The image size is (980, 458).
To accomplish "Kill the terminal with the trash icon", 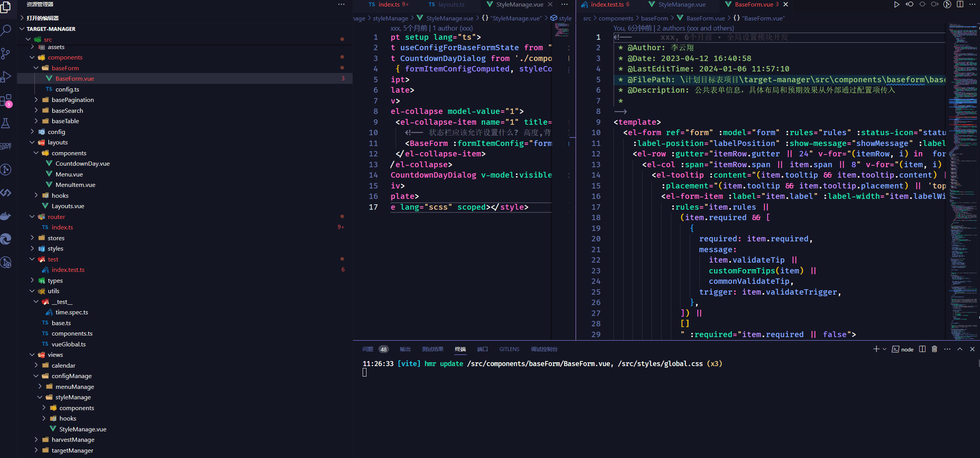I will pos(934,349).
